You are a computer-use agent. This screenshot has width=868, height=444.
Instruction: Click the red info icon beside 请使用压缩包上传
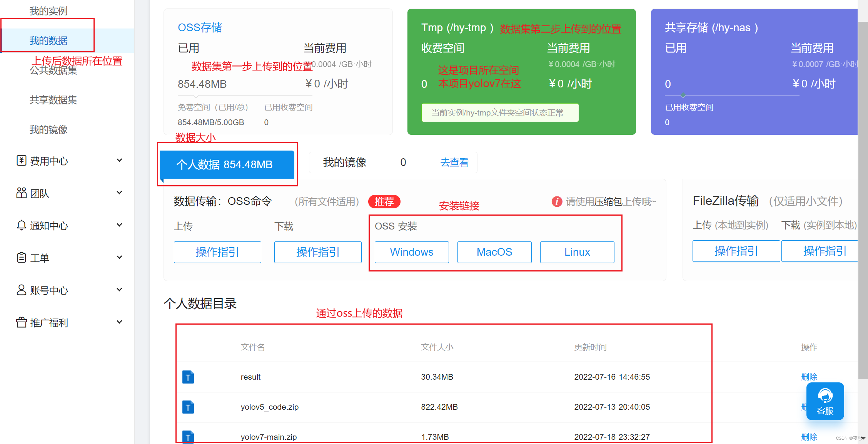click(x=557, y=201)
